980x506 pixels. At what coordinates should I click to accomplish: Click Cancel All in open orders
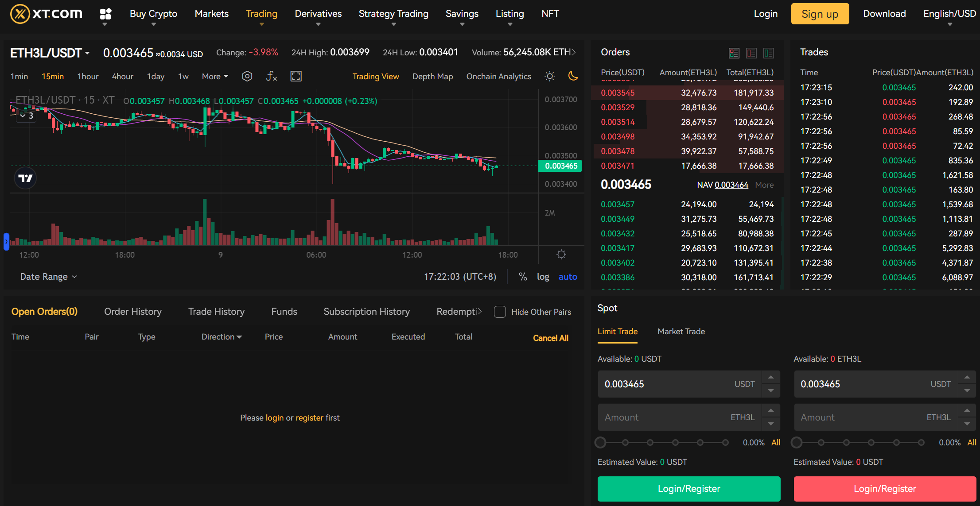click(x=550, y=337)
